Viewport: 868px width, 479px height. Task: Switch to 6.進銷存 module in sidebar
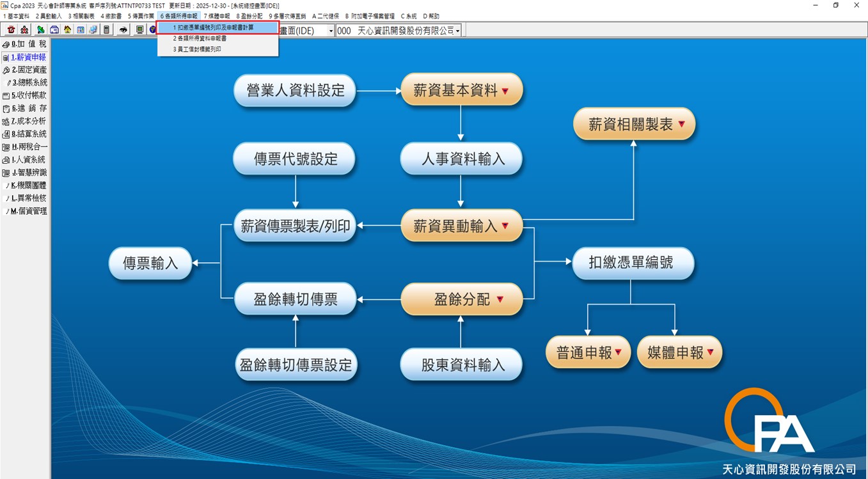click(x=25, y=108)
